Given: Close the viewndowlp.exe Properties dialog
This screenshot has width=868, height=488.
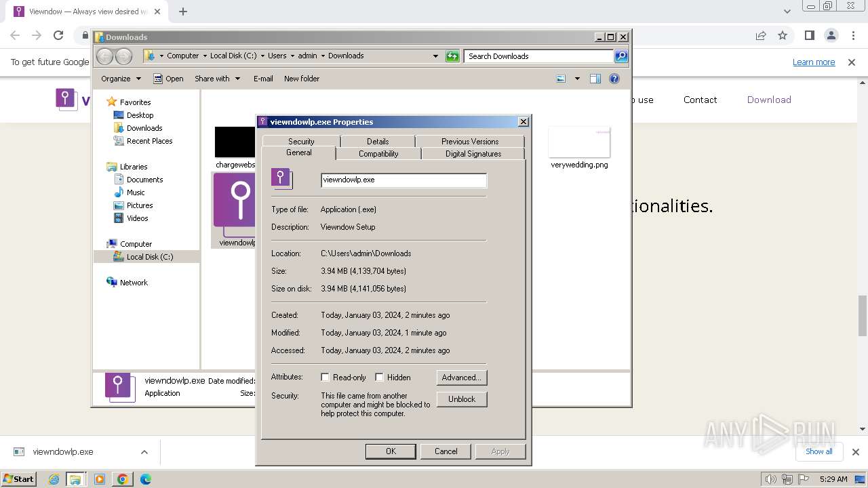Looking at the screenshot, I should coord(523,122).
